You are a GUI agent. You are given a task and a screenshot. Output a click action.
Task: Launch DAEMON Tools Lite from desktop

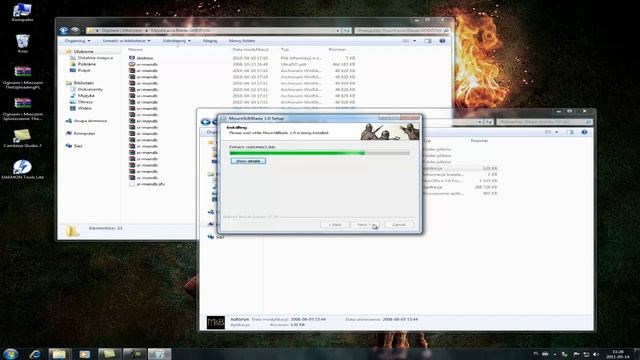coord(22,169)
